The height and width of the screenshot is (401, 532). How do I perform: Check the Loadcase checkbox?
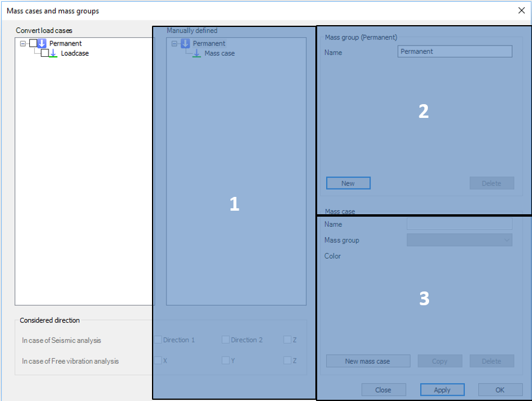pyautogui.click(x=45, y=53)
